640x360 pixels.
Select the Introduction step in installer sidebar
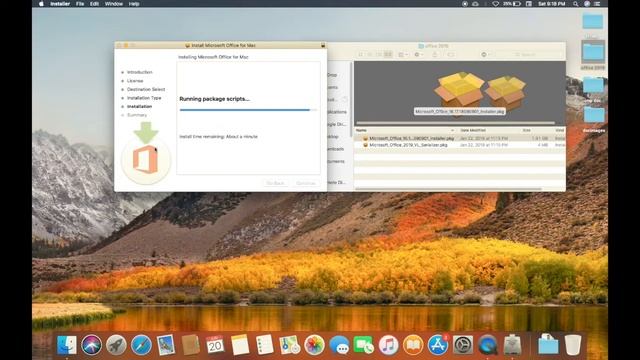pos(140,72)
